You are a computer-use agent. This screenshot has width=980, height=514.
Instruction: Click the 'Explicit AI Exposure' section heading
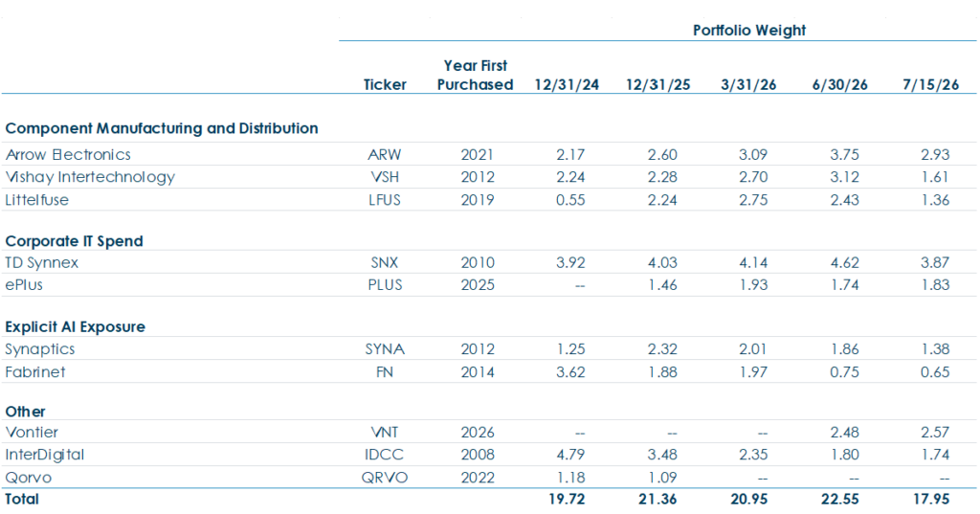pyautogui.click(x=75, y=327)
